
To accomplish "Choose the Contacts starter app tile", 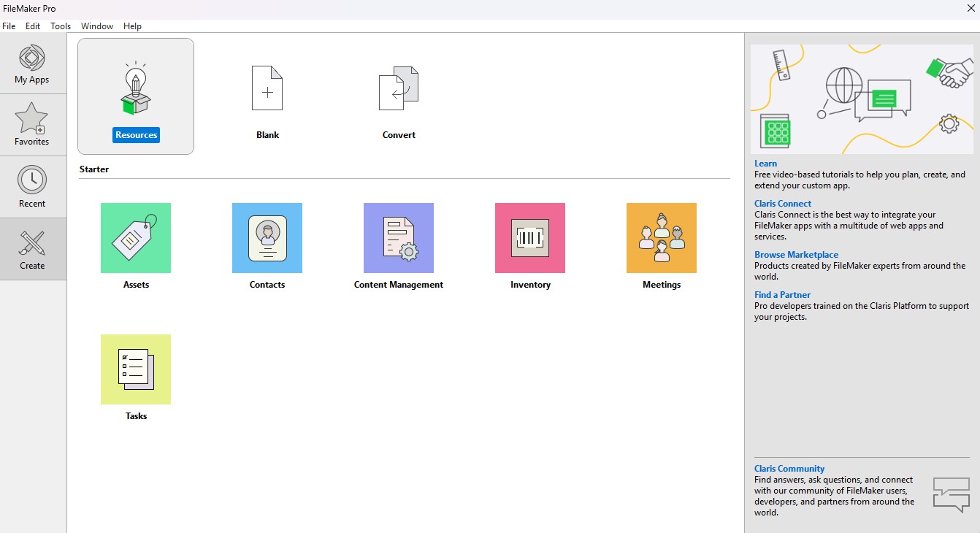I will [x=267, y=238].
